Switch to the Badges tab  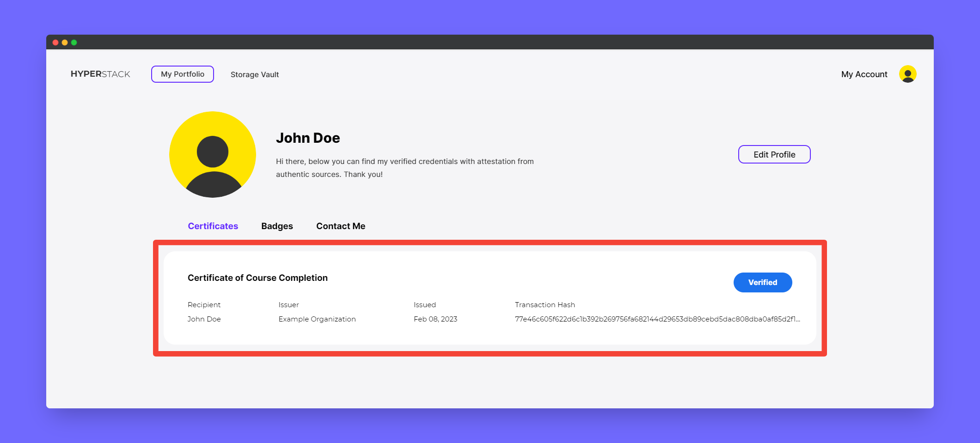277,226
